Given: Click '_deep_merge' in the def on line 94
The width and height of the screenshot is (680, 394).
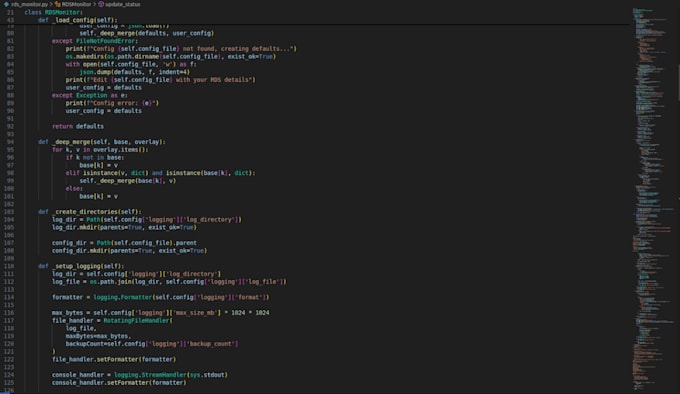Looking at the screenshot, I should pyautogui.click(x=71, y=142).
